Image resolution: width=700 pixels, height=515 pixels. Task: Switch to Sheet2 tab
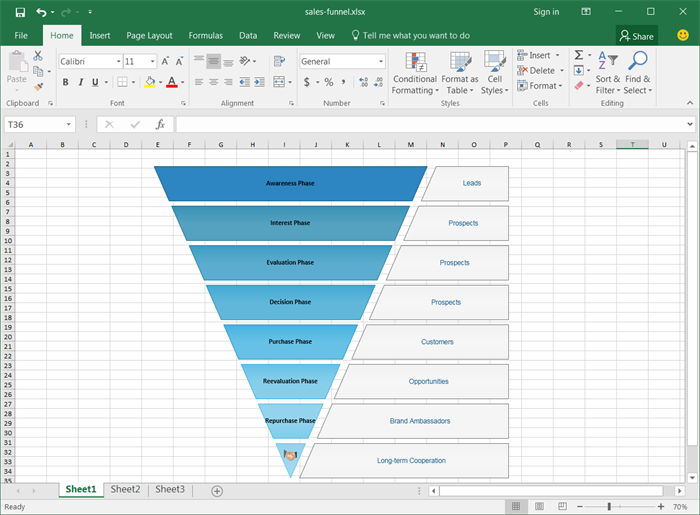(x=125, y=490)
